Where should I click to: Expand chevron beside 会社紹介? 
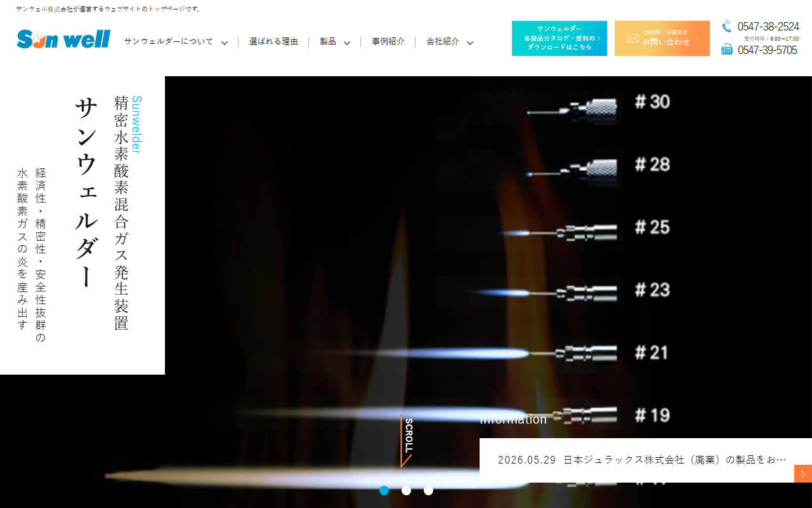(470, 43)
